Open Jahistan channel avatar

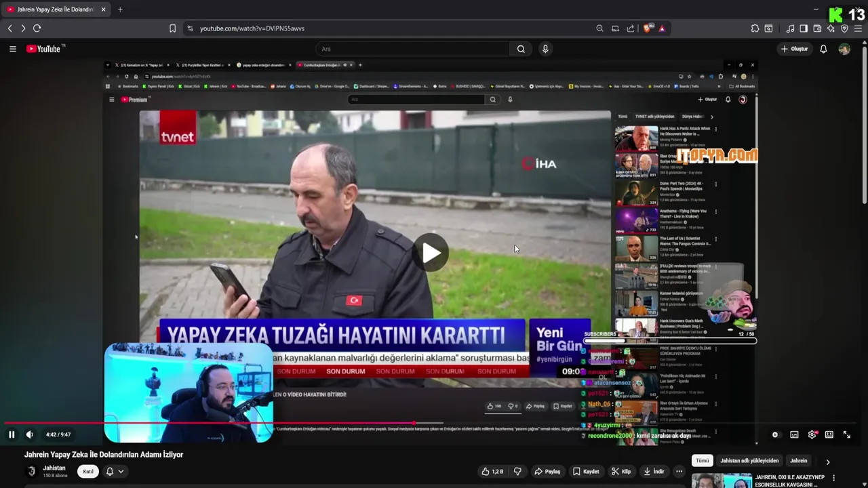click(31, 471)
